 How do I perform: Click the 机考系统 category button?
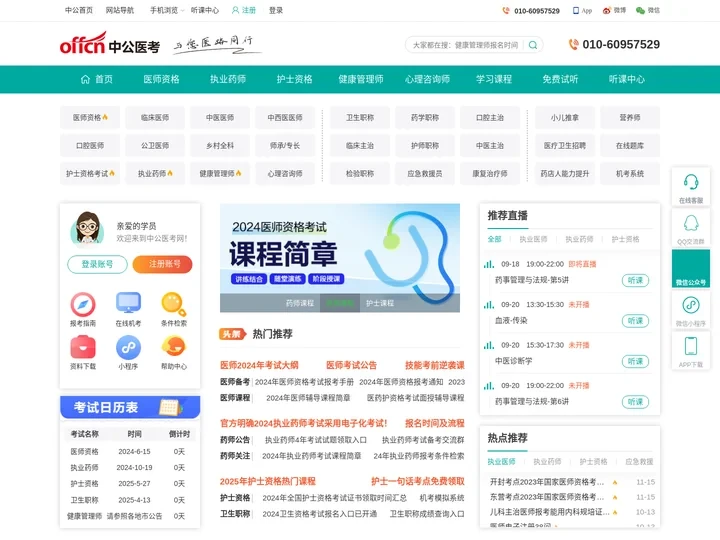pyautogui.click(x=630, y=174)
